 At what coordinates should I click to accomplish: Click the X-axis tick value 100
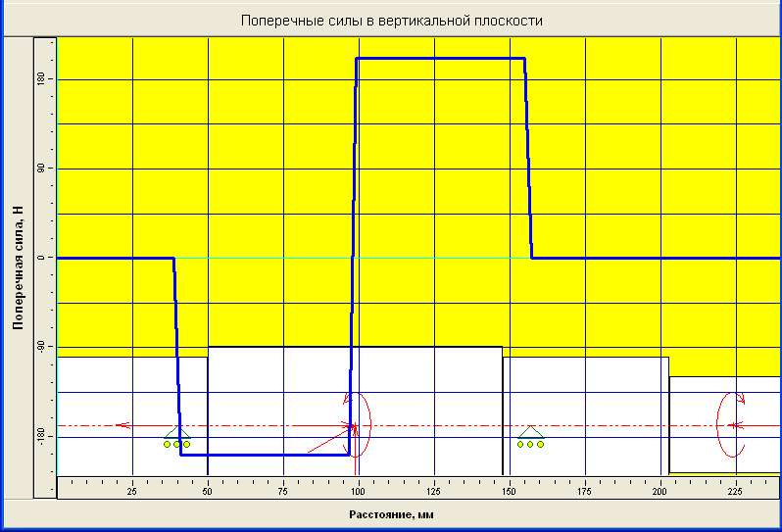coord(358,492)
